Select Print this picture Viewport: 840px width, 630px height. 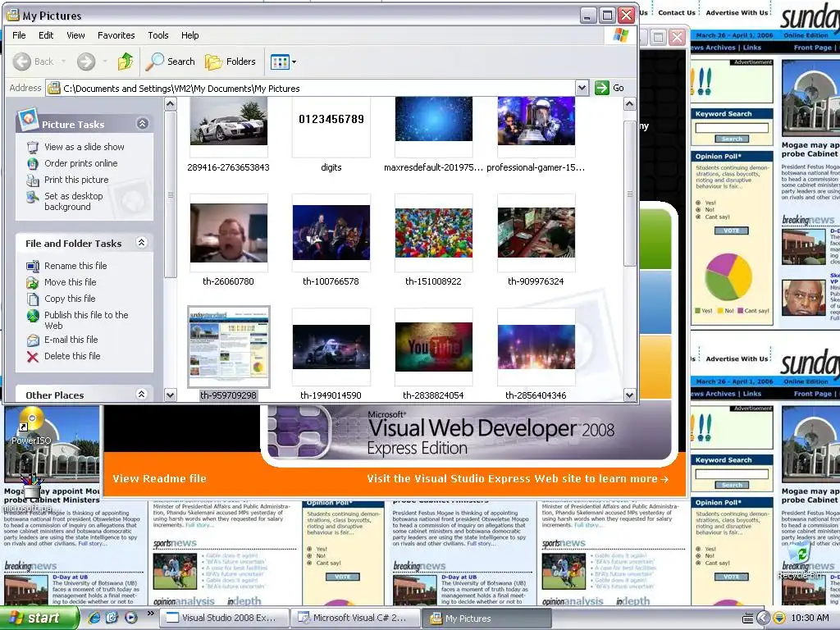pos(76,180)
